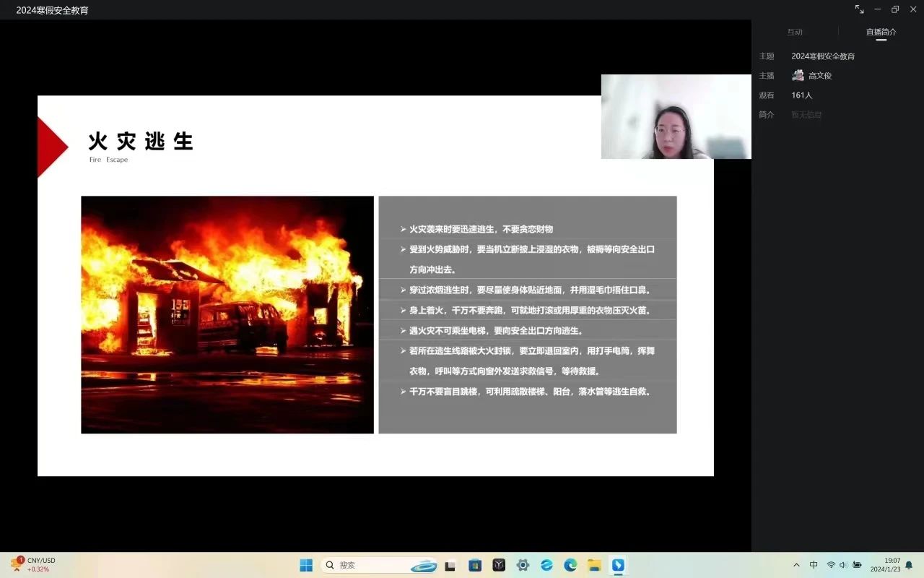
Task: Open Microsoft Store from the taskbar
Action: (x=474, y=565)
